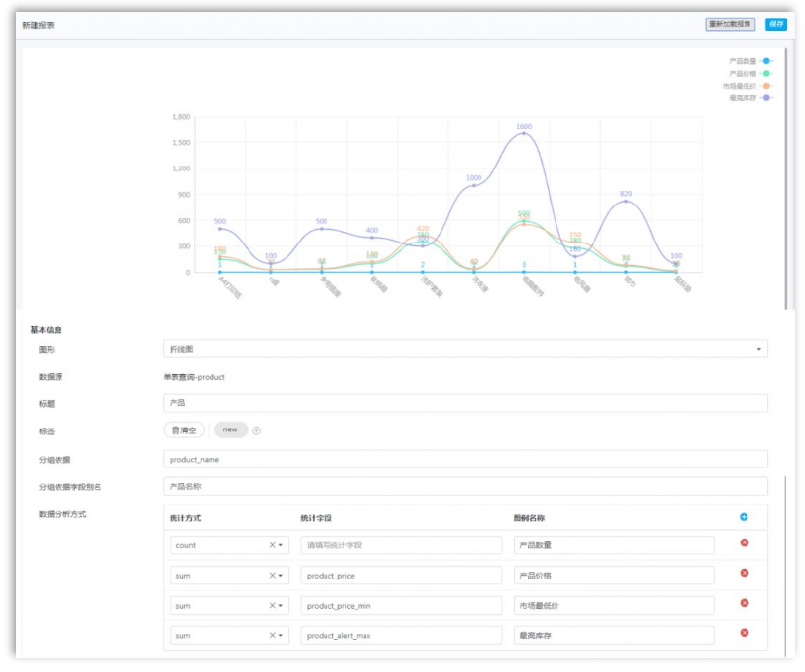Click the 最高库存 legend name input
The height and width of the screenshot is (672, 805).
click(x=614, y=635)
